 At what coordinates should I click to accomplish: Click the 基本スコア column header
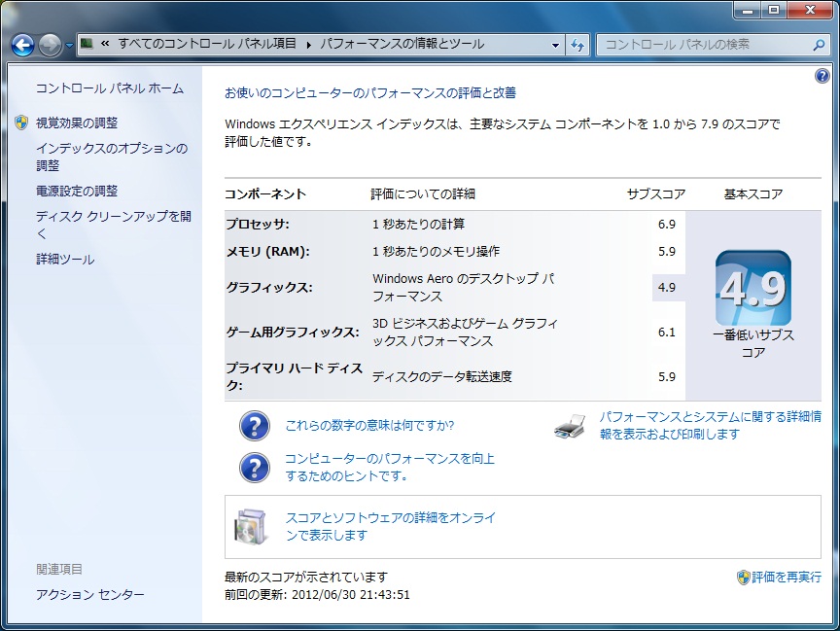pos(753,193)
